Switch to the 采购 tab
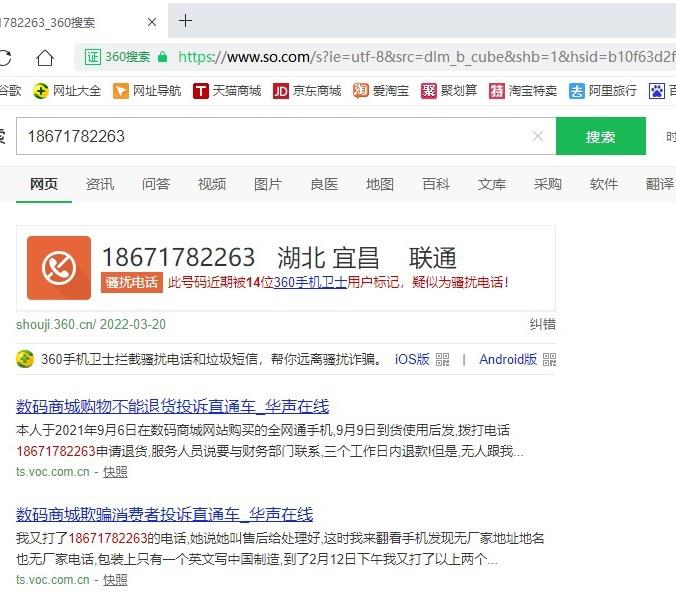Screen dimensions: 676x610 coord(548,184)
